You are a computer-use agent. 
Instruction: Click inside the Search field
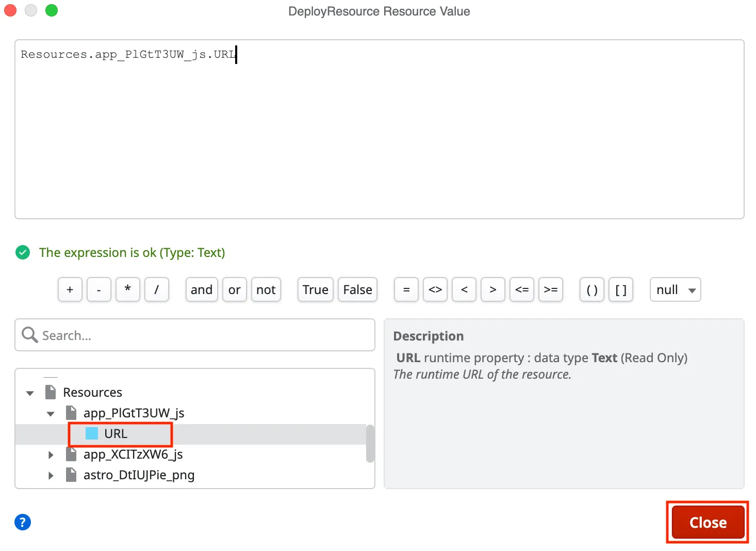pyautogui.click(x=155, y=335)
